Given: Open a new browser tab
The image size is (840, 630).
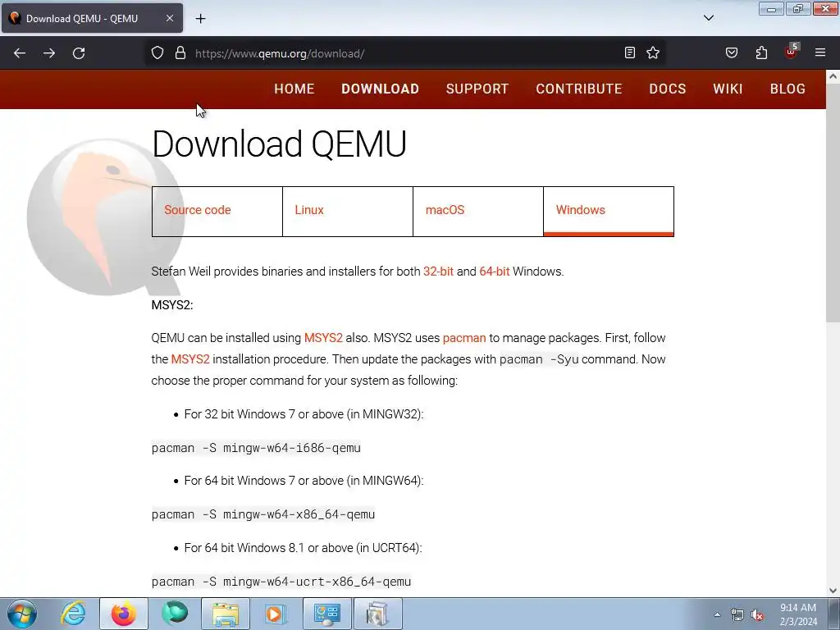Looking at the screenshot, I should tap(200, 19).
